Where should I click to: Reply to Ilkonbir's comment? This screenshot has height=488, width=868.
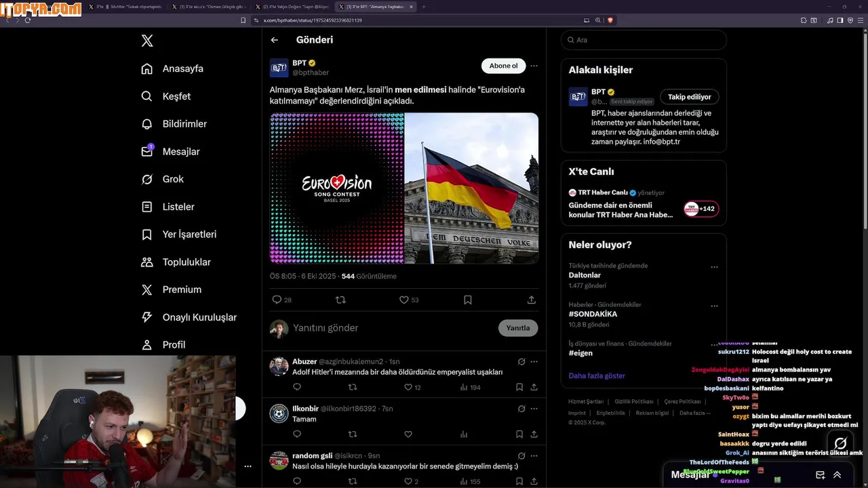click(297, 434)
